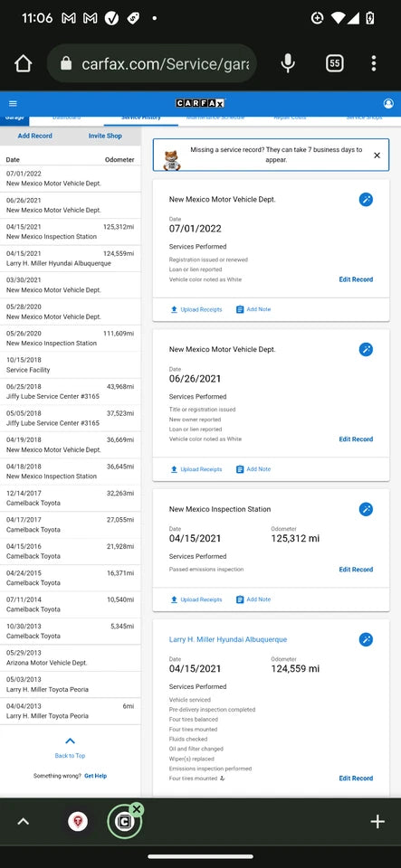This screenshot has height=868, width=401.
Task: Open Larry H. Miller Hyundai Albuquerque link
Action: 227,639
